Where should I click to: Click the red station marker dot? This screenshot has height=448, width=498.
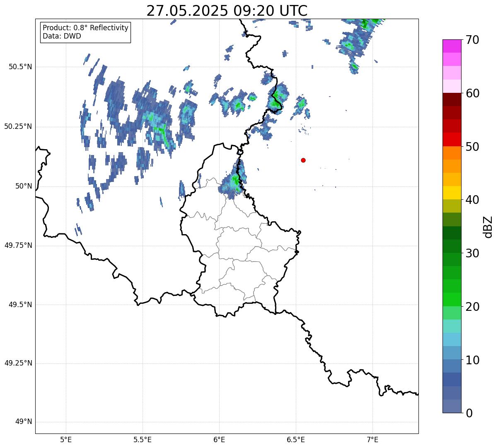coord(303,160)
